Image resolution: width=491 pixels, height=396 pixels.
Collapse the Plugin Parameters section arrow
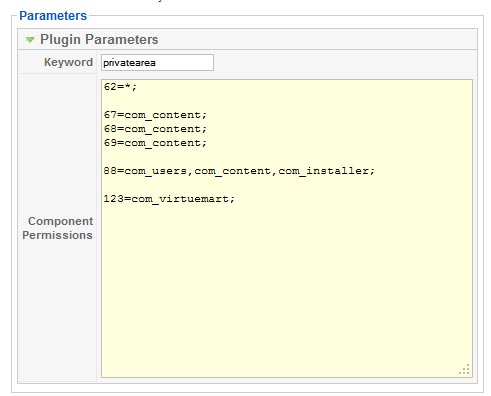click(x=30, y=40)
